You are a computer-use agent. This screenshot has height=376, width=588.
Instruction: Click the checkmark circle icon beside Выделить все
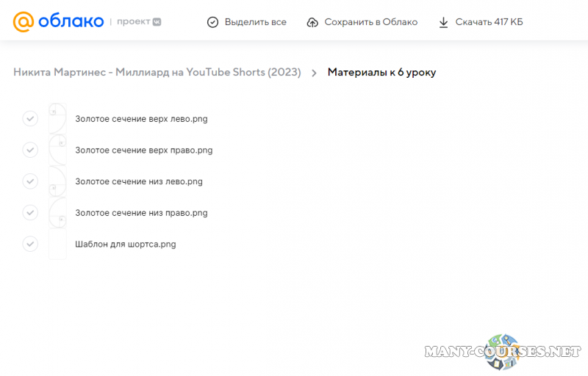(212, 22)
